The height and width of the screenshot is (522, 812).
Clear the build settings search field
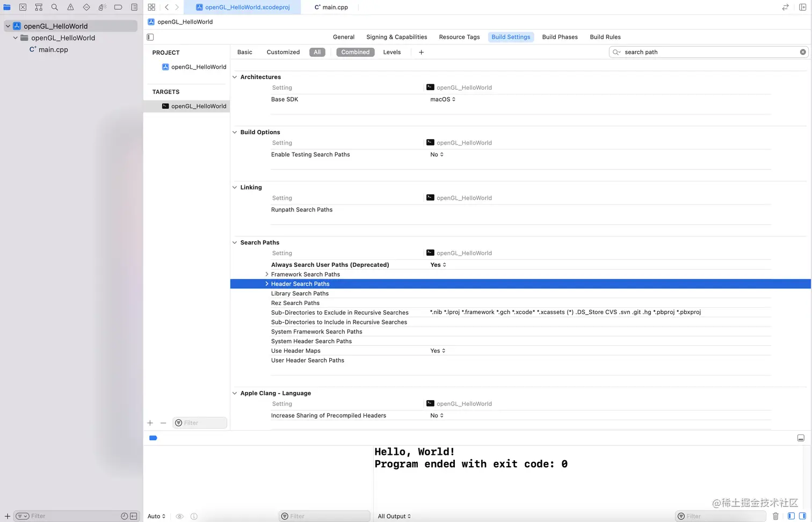(803, 52)
